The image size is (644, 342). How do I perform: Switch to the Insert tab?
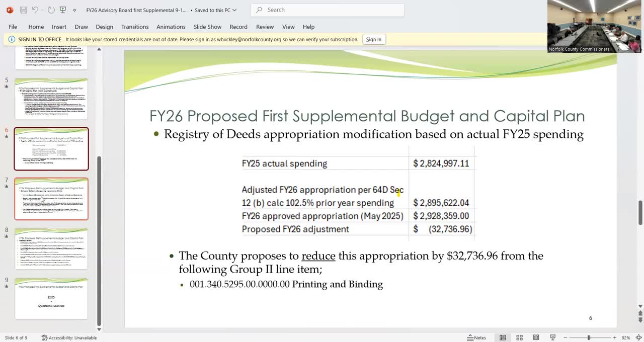59,27
